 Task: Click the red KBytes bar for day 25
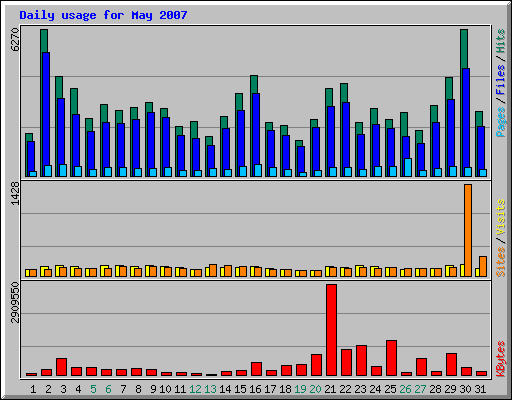coord(391,358)
